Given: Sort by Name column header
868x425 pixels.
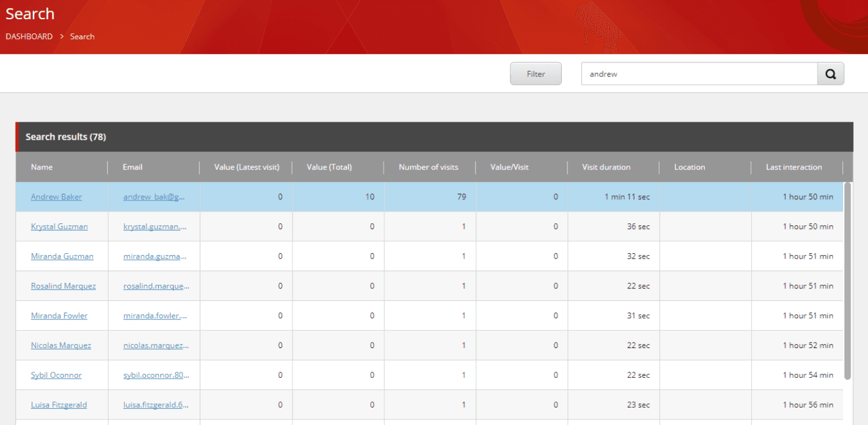Looking at the screenshot, I should [x=42, y=167].
